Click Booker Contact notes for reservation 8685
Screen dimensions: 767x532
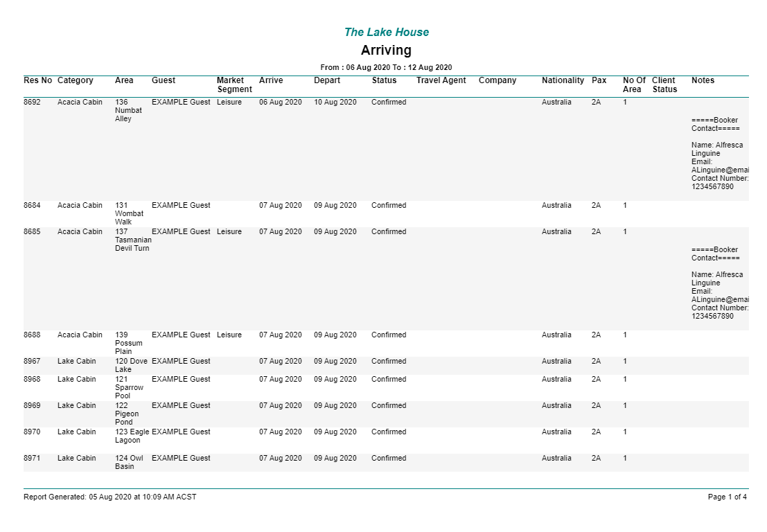coord(720,283)
